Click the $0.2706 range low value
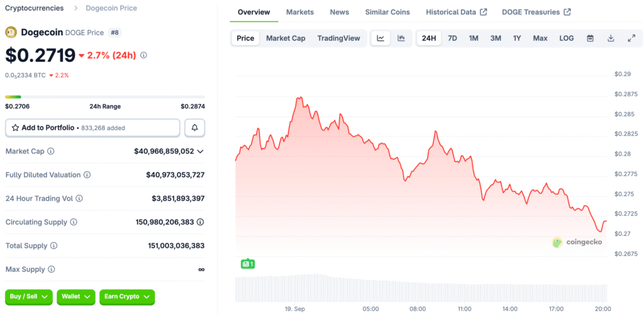 [17, 106]
